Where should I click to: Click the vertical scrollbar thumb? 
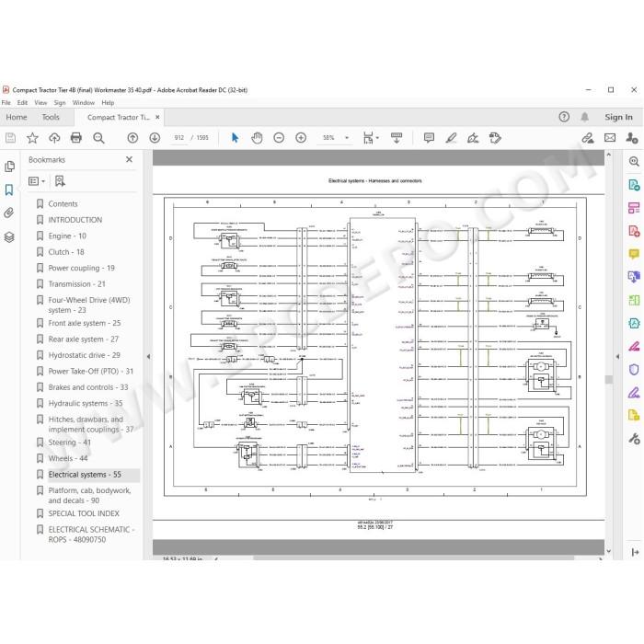coord(609,379)
